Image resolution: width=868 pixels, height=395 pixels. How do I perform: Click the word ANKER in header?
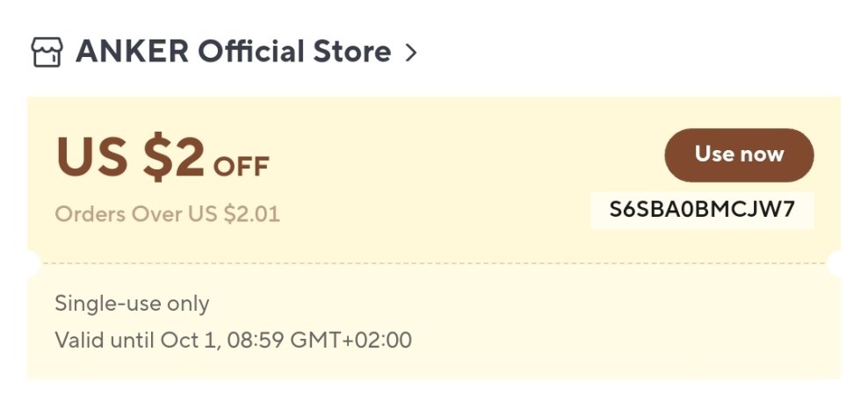(x=133, y=52)
